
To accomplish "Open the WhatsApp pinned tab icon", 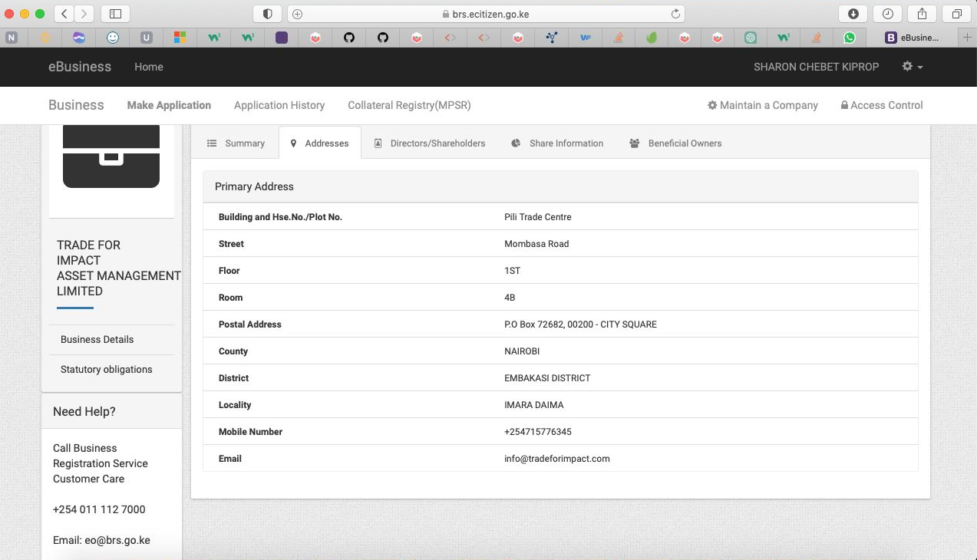I will tap(849, 38).
